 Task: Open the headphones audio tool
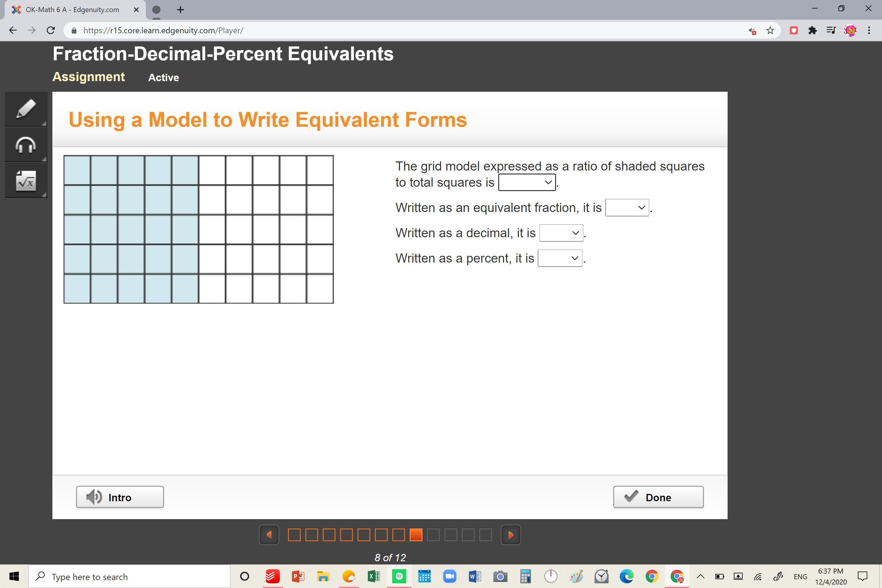coord(26,145)
